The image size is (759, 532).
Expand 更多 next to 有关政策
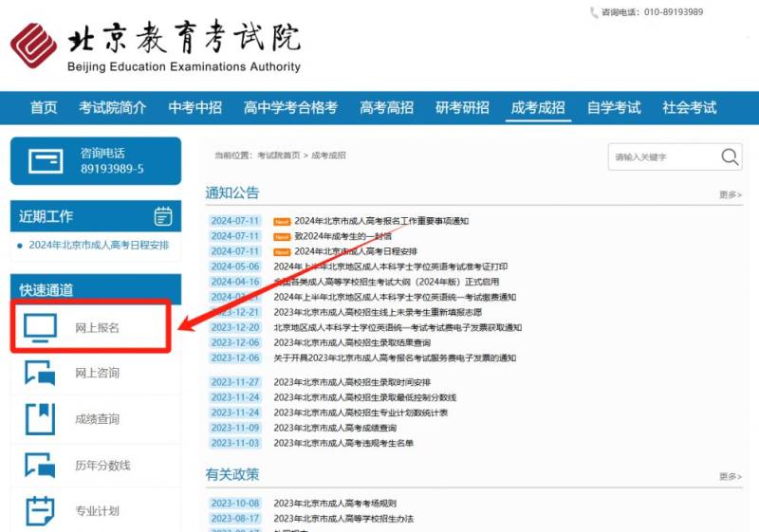730,476
